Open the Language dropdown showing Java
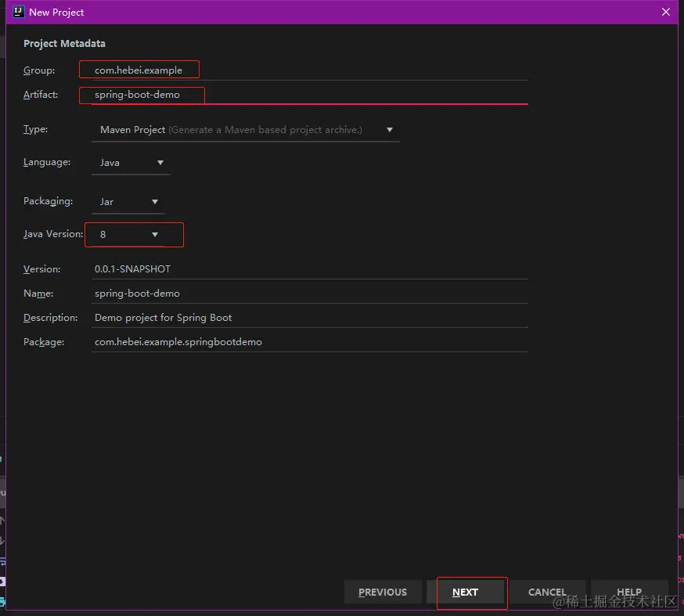 [x=131, y=163]
